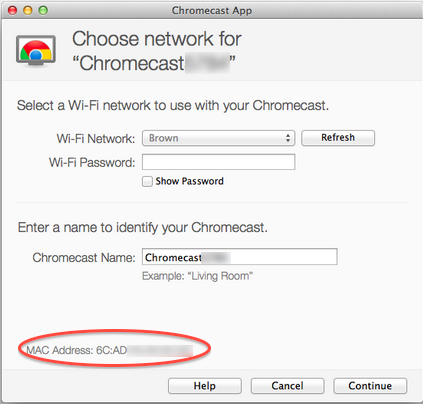Click the Wi-Fi Network label
This screenshot has height=404, width=423.
point(96,138)
